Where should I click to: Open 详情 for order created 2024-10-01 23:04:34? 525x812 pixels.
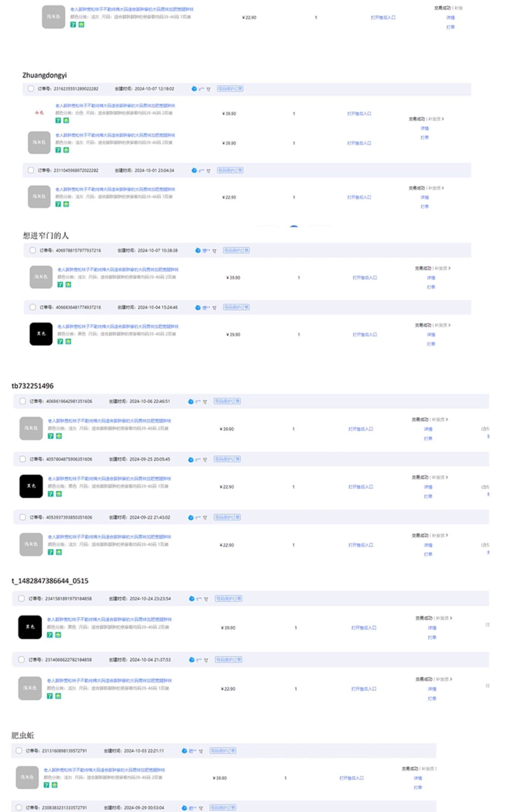point(425,198)
